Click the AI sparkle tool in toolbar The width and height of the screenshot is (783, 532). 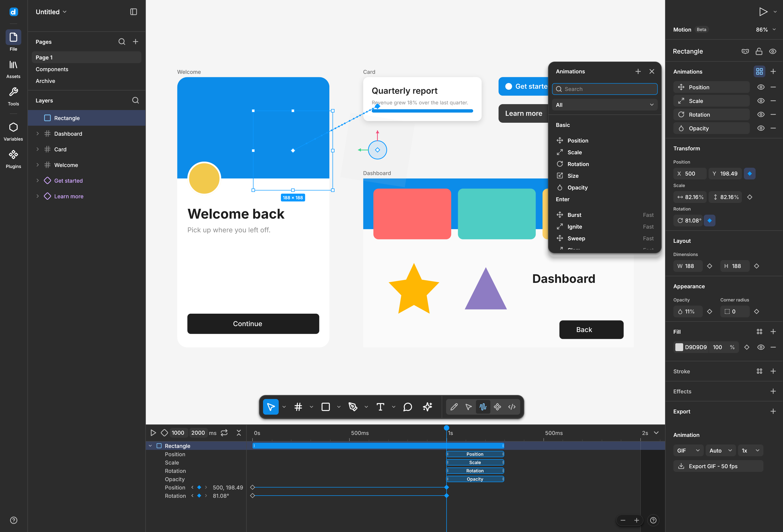point(427,407)
